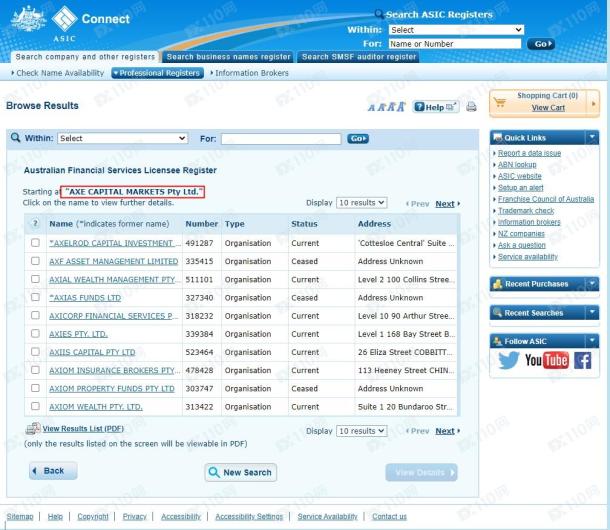Open bottom Display 10 results dropdown
This screenshot has width=610, height=530.
pyautogui.click(x=361, y=431)
